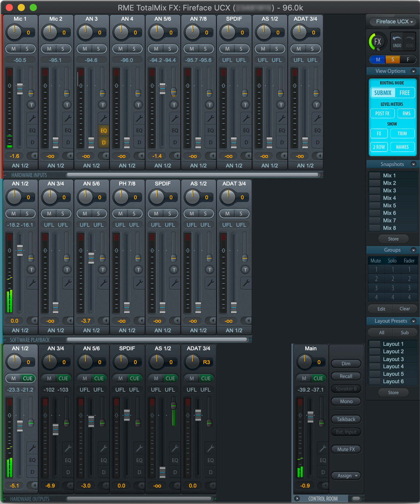
Task: Open wrench settings on SPDIF hardware output
Action: pos(139,448)
